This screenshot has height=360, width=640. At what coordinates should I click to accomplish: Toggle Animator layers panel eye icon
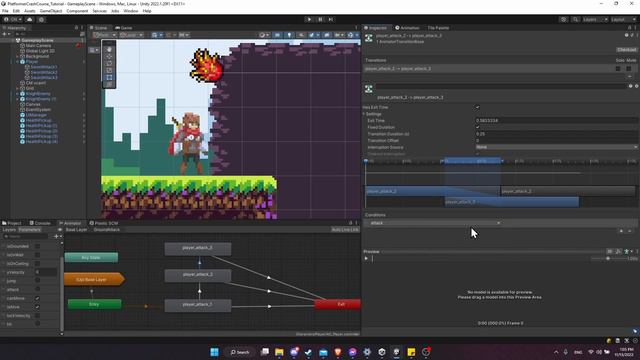pos(60,230)
